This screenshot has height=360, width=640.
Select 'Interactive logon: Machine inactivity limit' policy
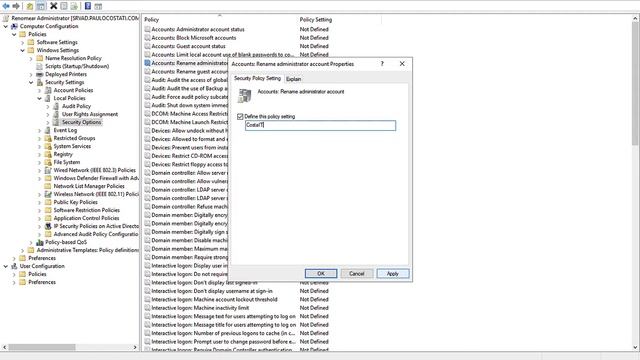pos(200,308)
